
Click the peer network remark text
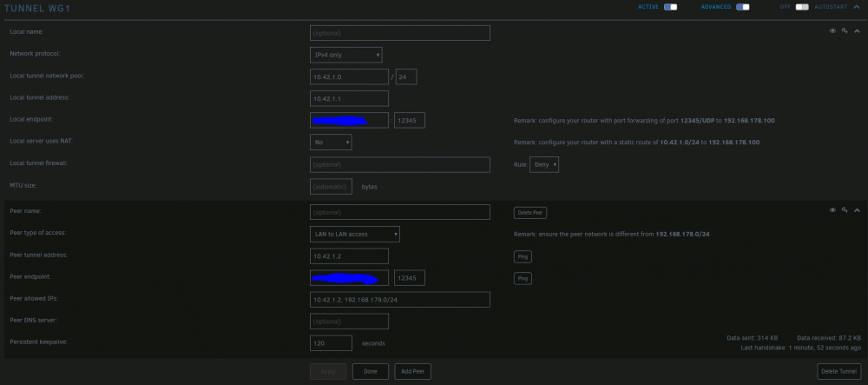point(612,235)
